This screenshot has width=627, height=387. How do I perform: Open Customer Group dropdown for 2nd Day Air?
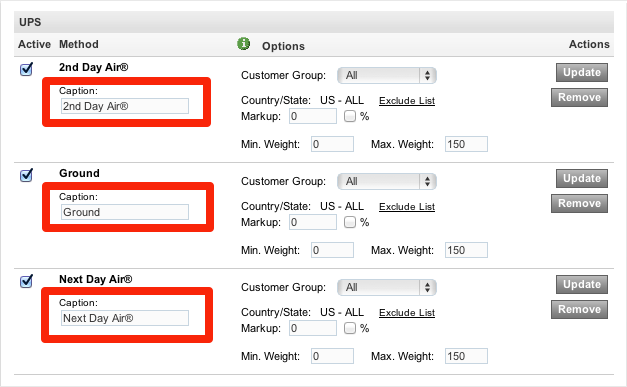[x=387, y=76]
